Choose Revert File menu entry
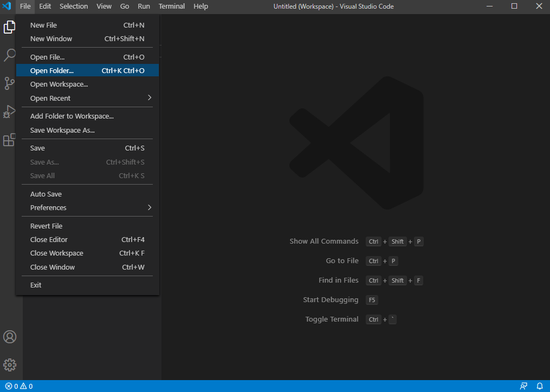Screen dimensions: 550x392 click(87, 226)
